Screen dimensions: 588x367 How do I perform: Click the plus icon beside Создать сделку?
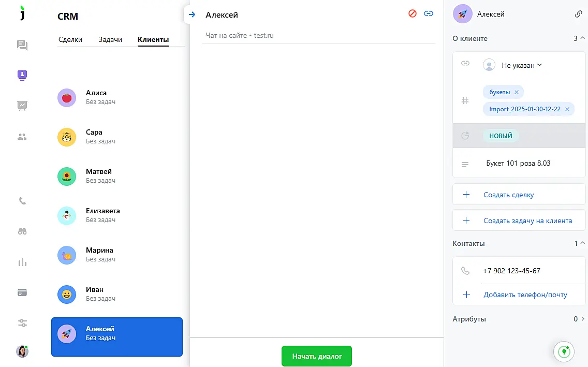point(466,195)
